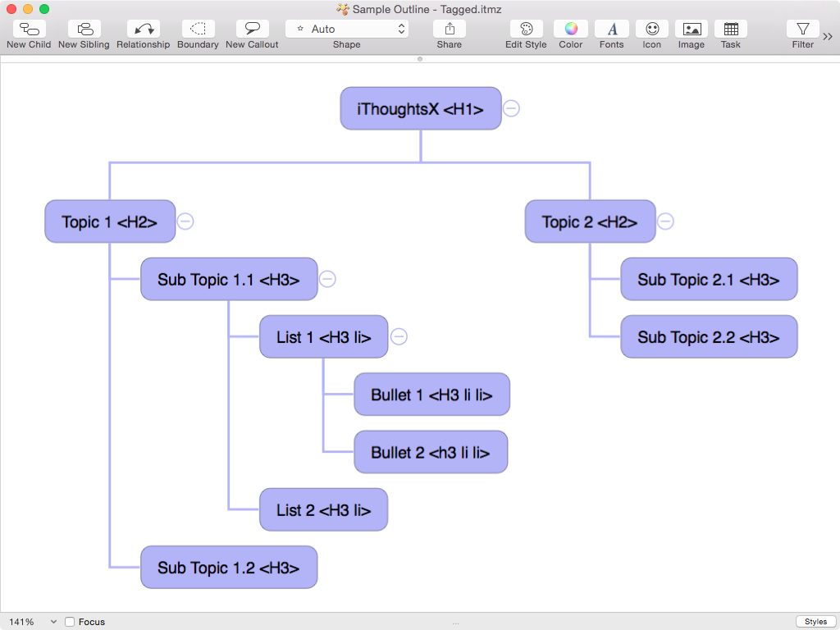Open the Fonts panel
Viewport: 840px width, 630px height.
click(612, 29)
